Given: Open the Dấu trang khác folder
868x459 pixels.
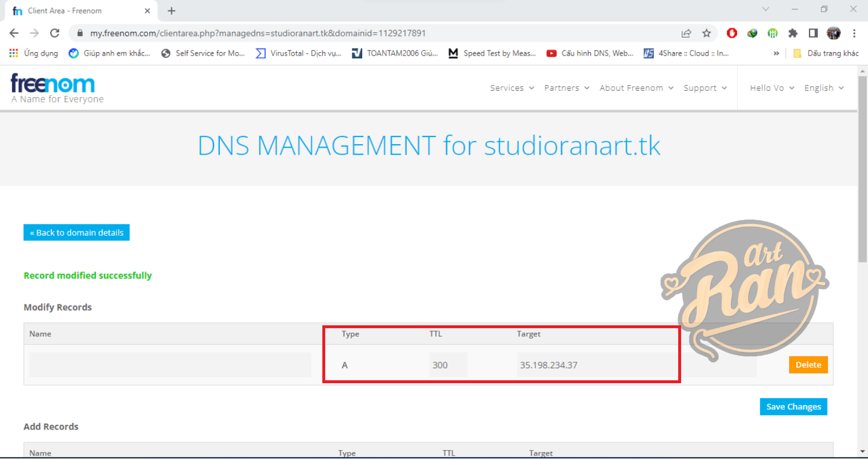Looking at the screenshot, I should pyautogui.click(x=826, y=53).
